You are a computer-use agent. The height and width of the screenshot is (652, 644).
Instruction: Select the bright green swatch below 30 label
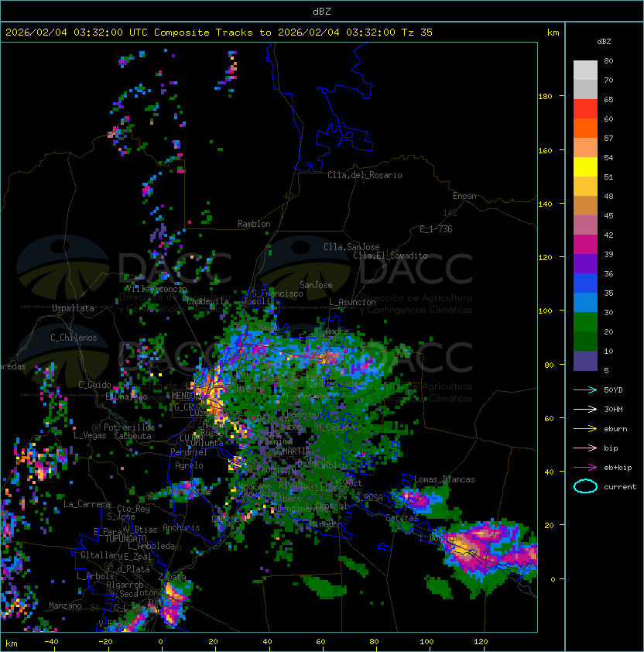coord(585,322)
